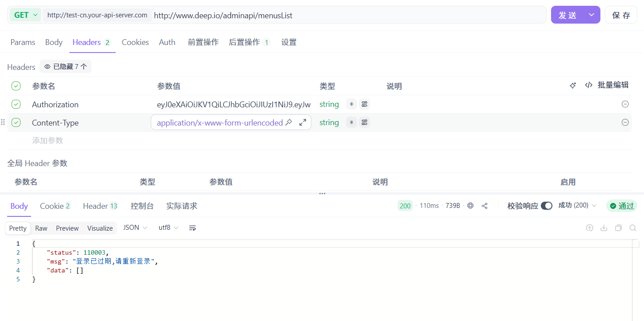Click the 发送 send button

tap(568, 15)
